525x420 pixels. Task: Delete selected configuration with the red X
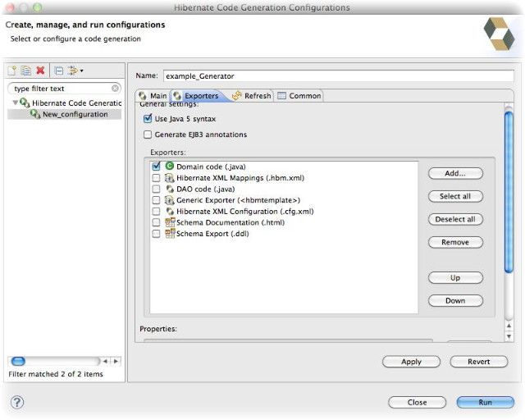click(x=40, y=71)
